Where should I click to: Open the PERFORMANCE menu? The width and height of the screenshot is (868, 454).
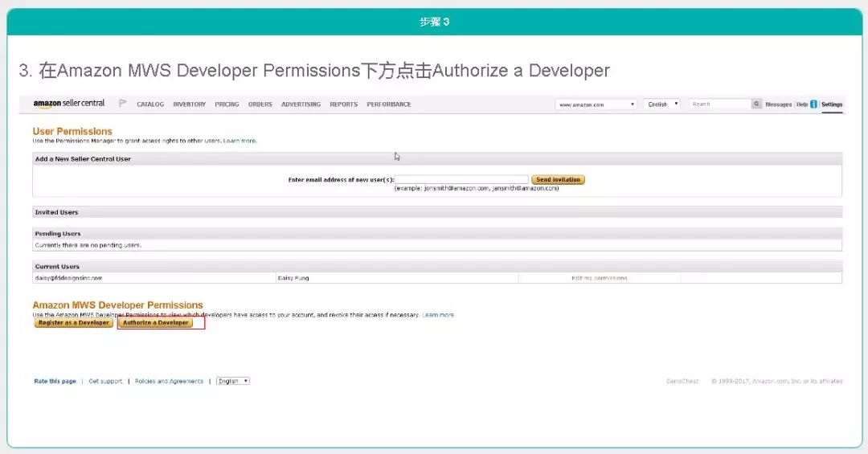click(389, 104)
